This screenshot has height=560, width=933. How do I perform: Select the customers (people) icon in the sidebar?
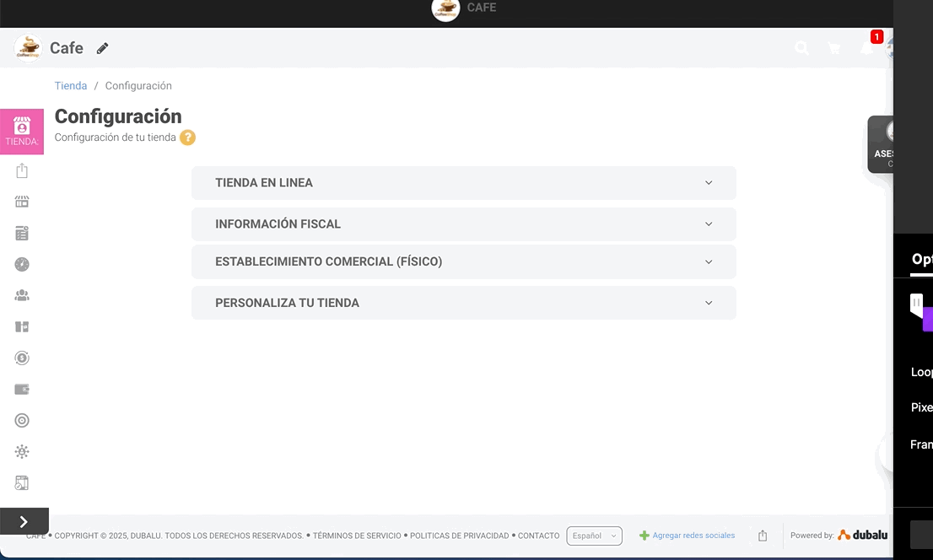click(22, 295)
